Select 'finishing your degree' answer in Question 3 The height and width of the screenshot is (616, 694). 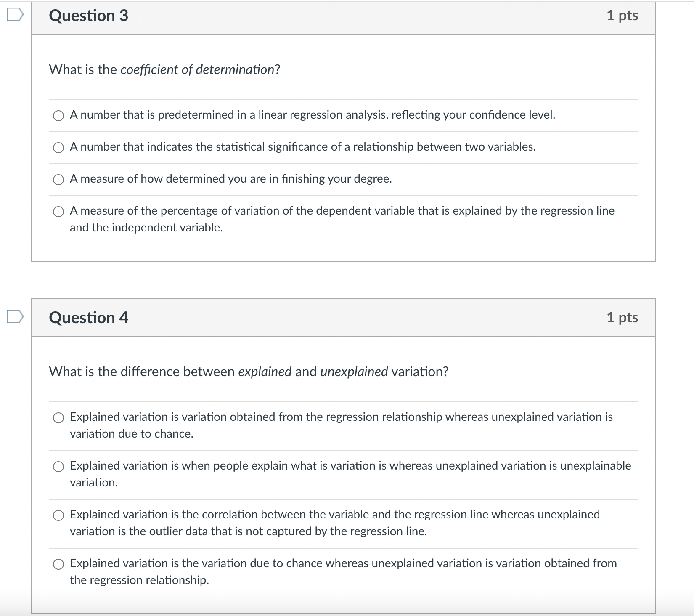point(58,179)
